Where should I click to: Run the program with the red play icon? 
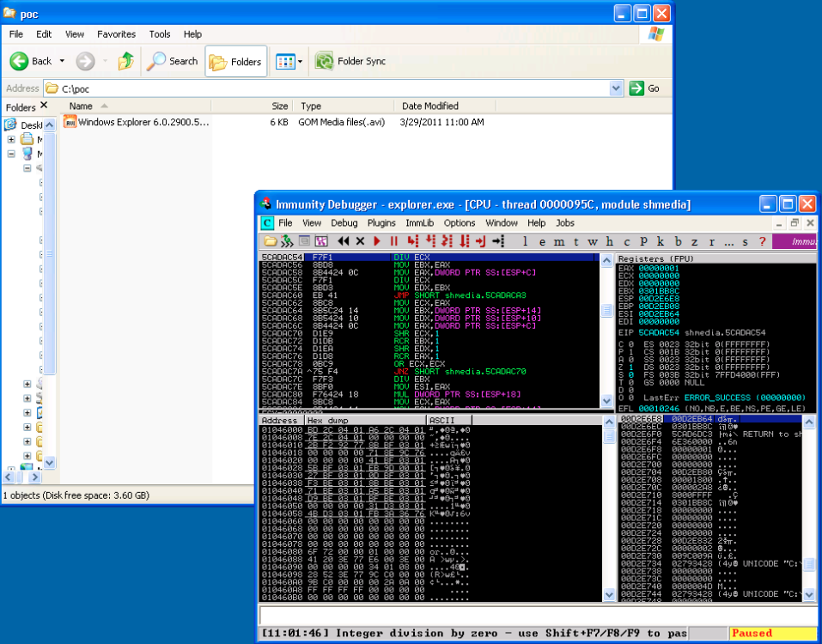pyautogui.click(x=377, y=241)
